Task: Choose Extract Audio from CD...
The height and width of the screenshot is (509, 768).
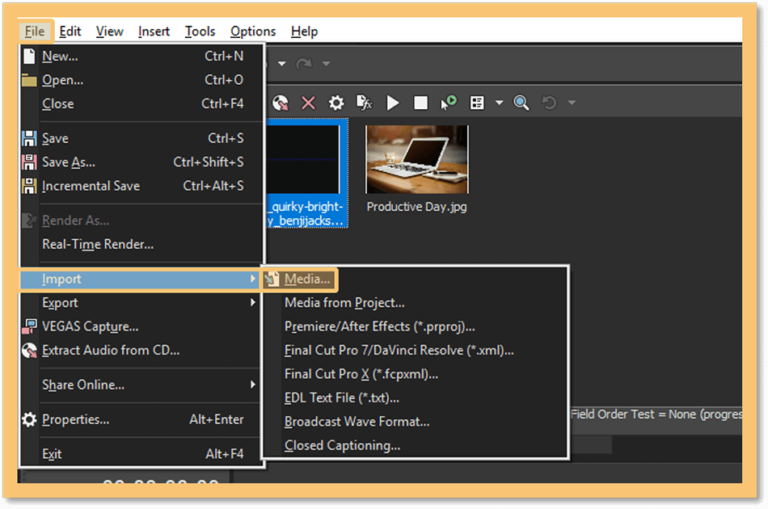Action: 142,350
